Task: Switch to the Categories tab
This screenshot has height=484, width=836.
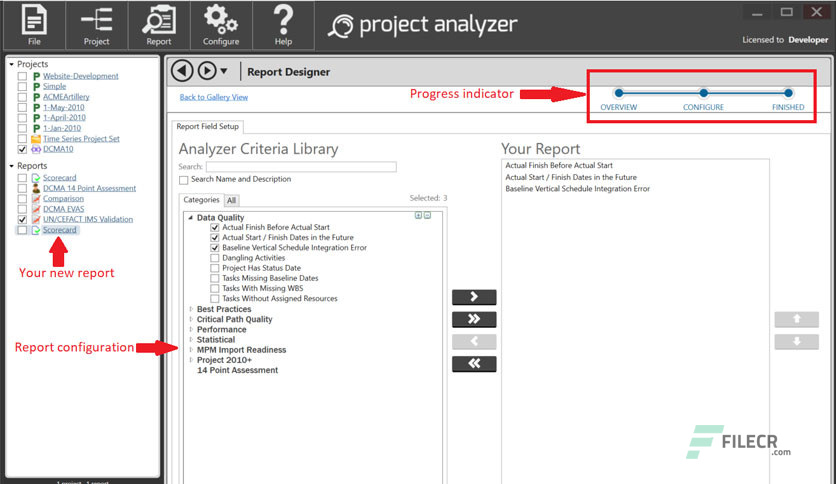Action: coord(202,200)
